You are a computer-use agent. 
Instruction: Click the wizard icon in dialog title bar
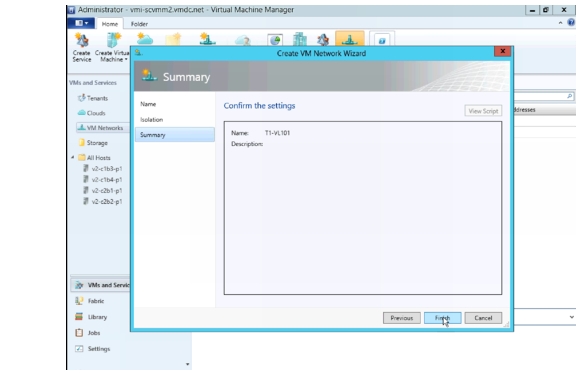[x=138, y=53]
